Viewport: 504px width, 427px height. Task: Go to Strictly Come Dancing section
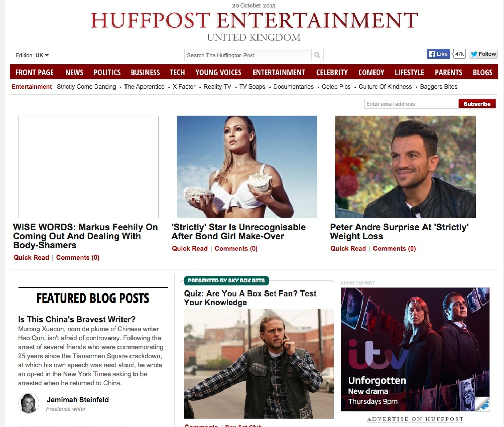(x=86, y=86)
